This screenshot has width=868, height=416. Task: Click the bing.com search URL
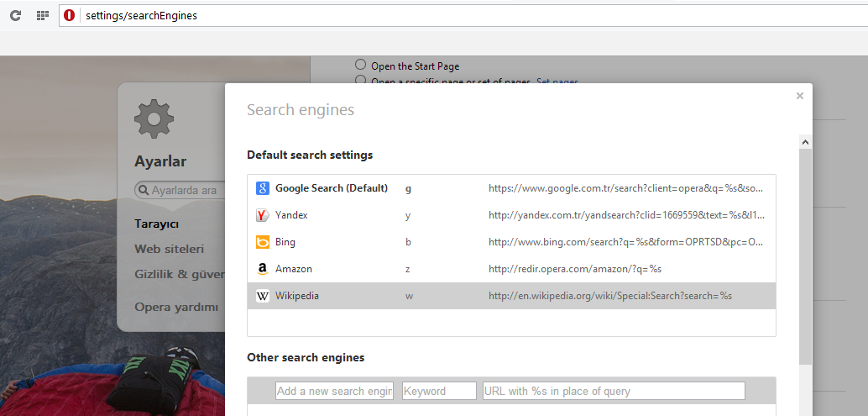coord(627,242)
